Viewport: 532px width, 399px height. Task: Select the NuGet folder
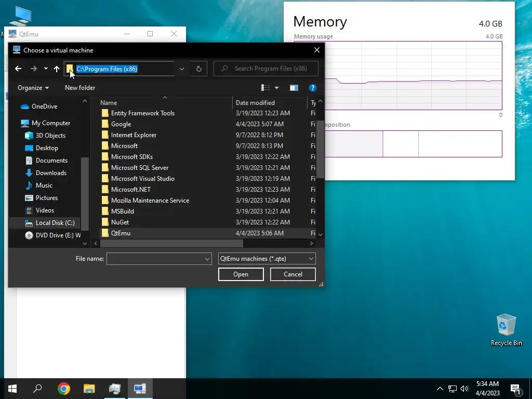pos(120,222)
